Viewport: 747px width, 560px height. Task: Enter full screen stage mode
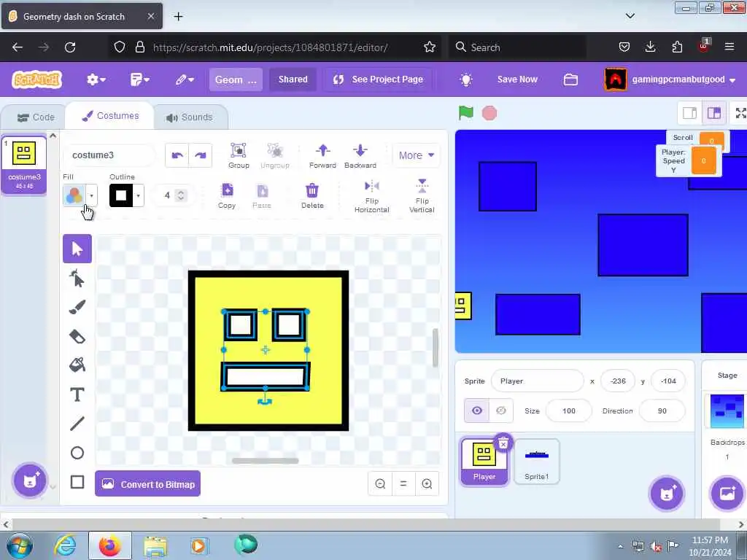(740, 113)
